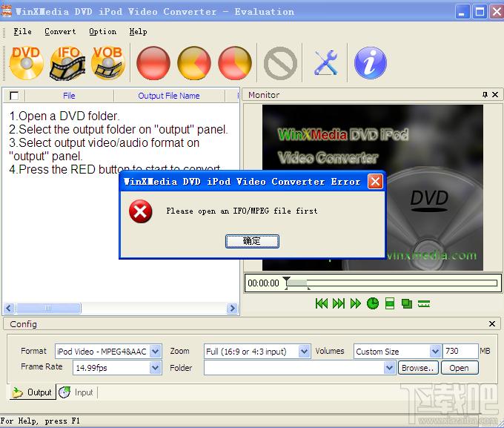Open an IFO file with the IFO icon
Viewport: 504px width, 428px height.
click(67, 63)
